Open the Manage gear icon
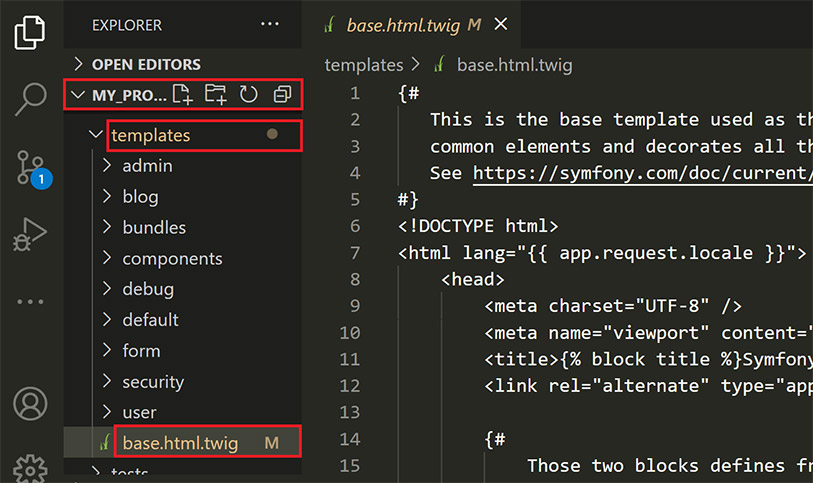813x483 pixels. (31, 468)
